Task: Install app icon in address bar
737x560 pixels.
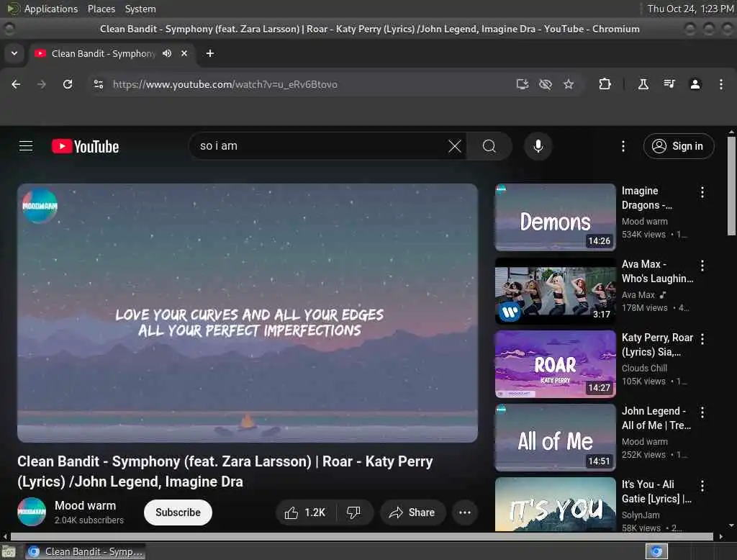Action: click(523, 84)
